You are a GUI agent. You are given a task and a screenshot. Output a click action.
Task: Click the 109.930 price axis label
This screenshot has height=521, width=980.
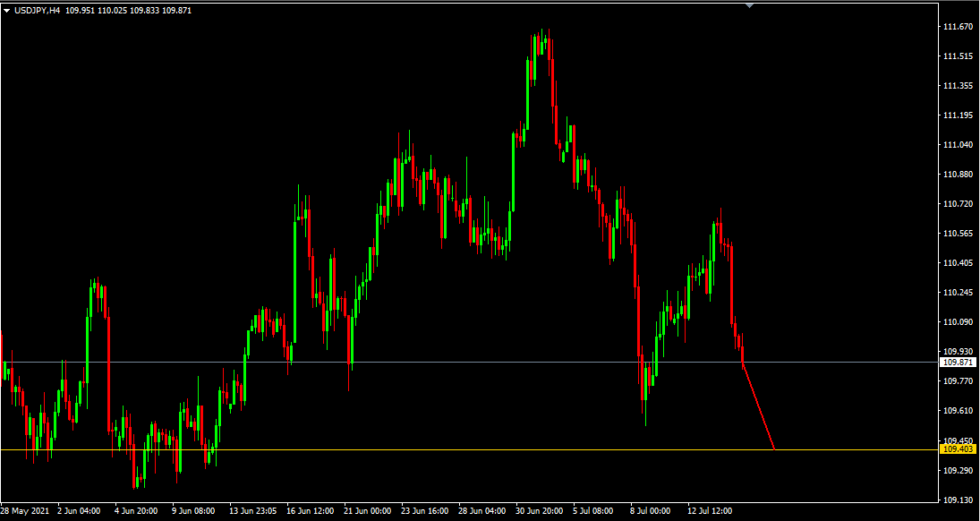coord(959,352)
